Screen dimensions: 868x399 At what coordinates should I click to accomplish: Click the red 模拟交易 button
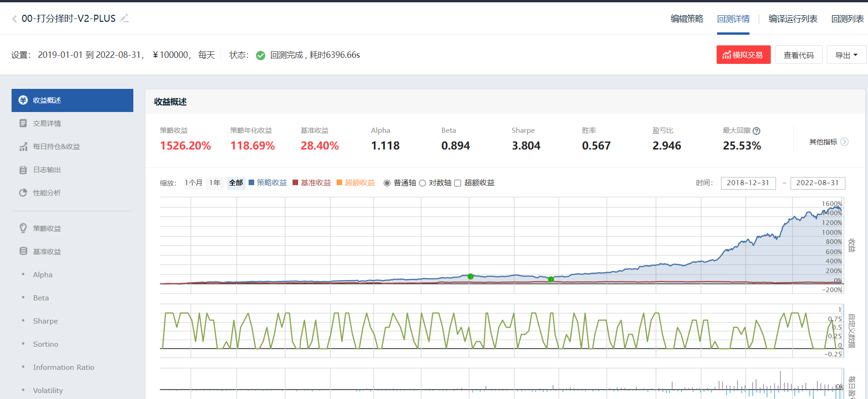coord(743,55)
